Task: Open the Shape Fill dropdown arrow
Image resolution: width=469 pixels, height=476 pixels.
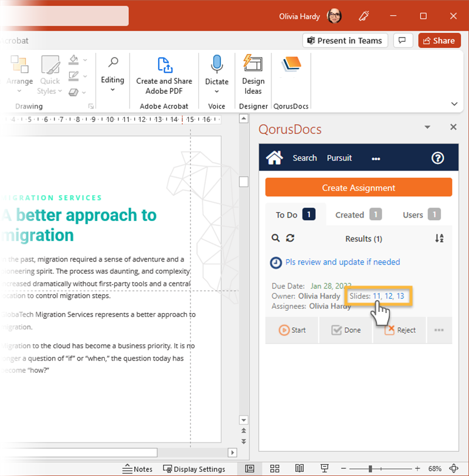Action: pyautogui.click(x=86, y=60)
